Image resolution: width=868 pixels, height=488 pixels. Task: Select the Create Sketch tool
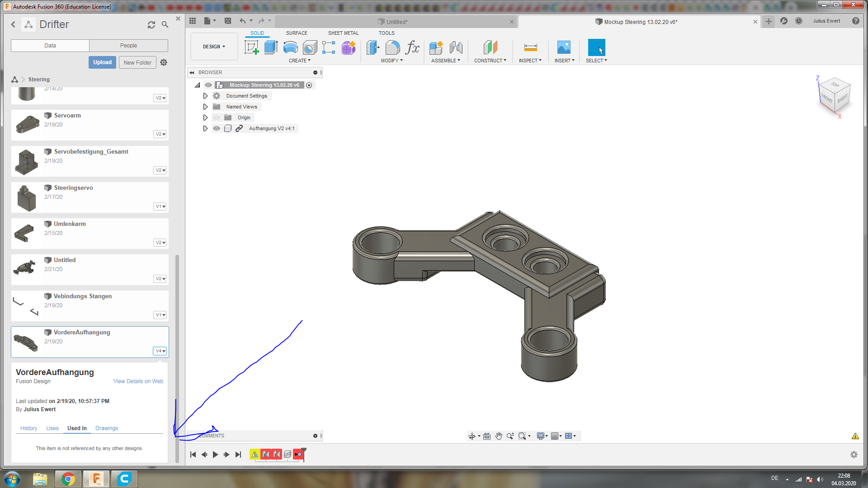tap(251, 47)
